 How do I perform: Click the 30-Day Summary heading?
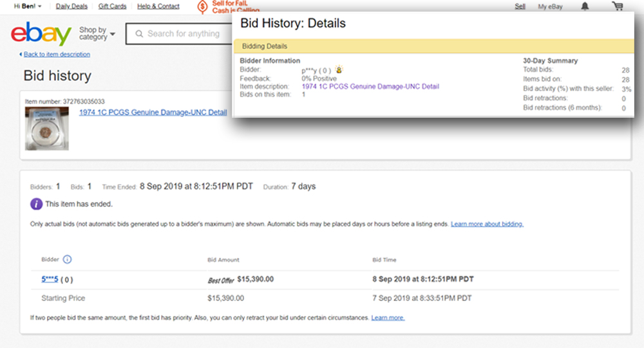pyautogui.click(x=551, y=60)
